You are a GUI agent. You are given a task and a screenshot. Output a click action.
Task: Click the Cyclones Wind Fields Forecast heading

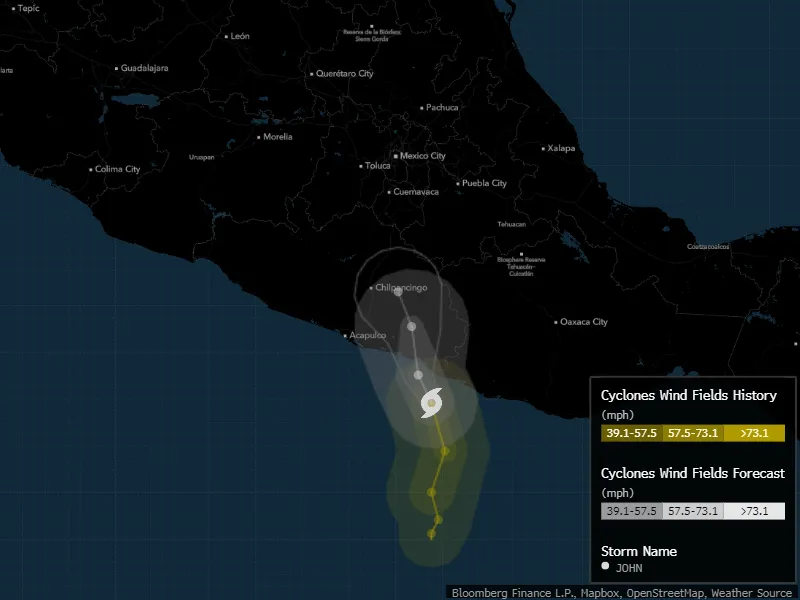(693, 473)
